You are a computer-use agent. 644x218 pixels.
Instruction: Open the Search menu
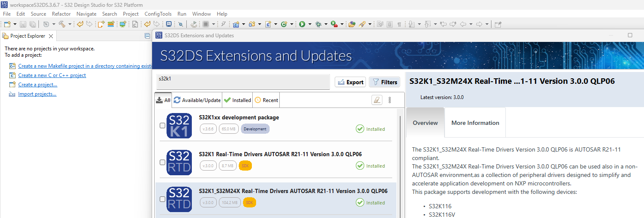click(109, 14)
